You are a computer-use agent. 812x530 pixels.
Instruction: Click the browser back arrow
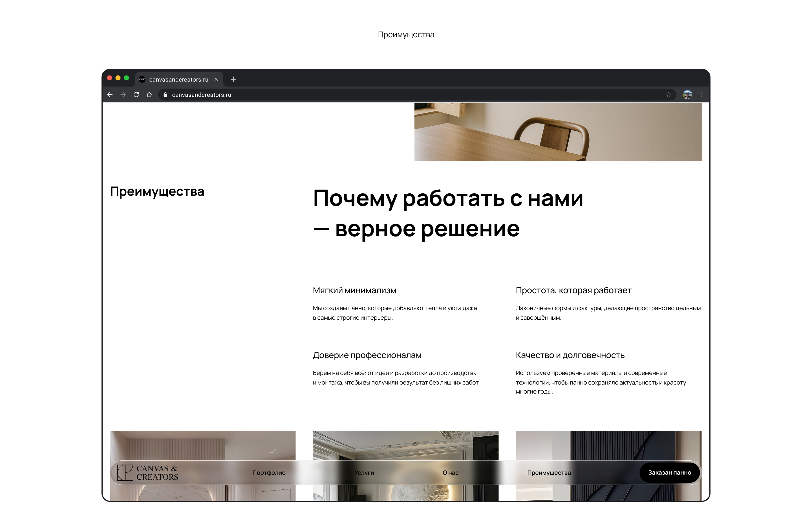[110, 94]
